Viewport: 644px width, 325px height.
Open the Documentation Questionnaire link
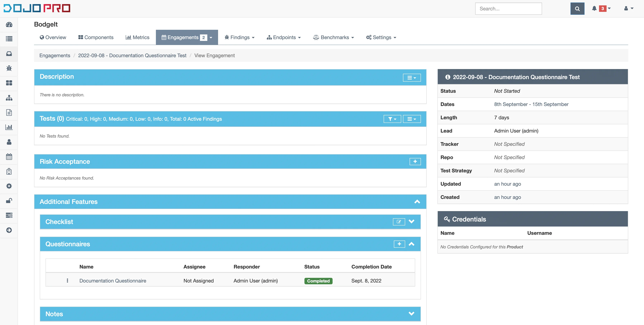pyautogui.click(x=113, y=281)
